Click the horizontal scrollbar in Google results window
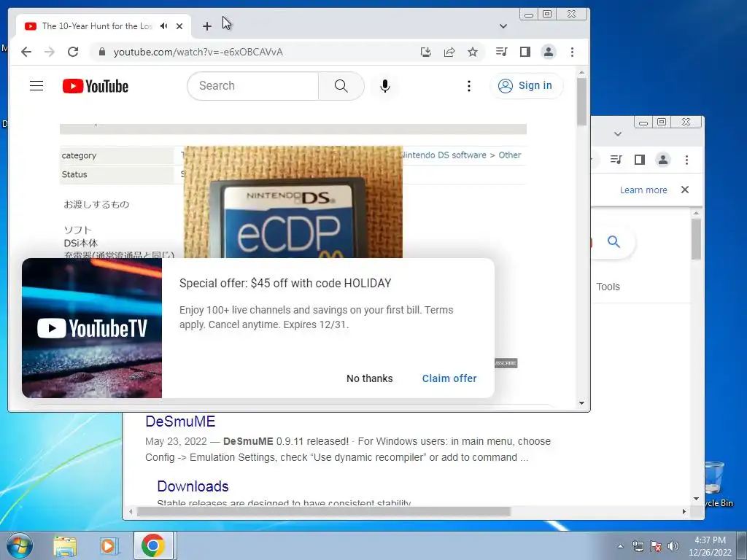The height and width of the screenshot is (560, 747). pos(324,511)
